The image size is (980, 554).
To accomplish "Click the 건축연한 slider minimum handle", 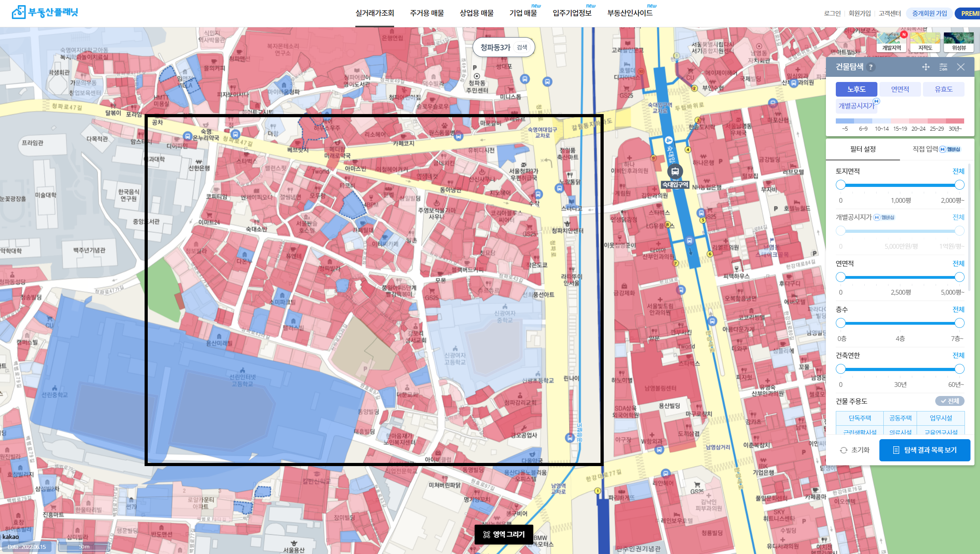I will pos(841,369).
